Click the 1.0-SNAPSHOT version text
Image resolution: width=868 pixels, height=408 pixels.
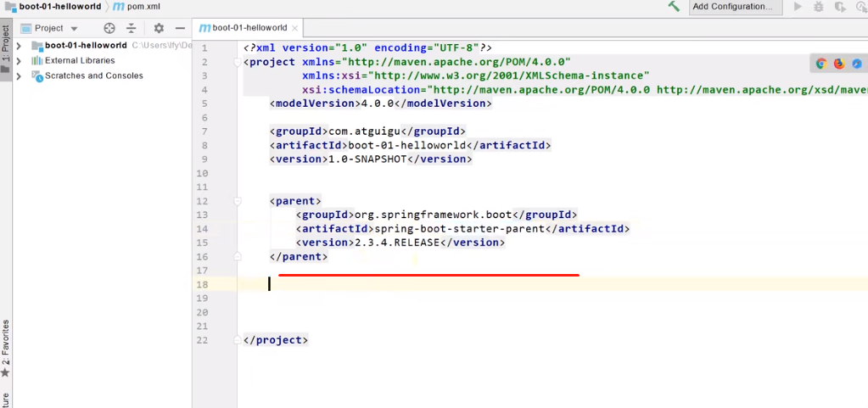367,159
